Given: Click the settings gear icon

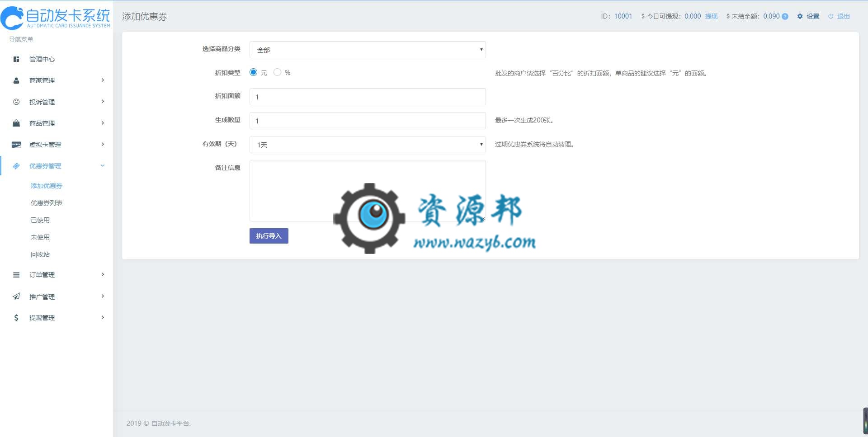Looking at the screenshot, I should coord(800,16).
